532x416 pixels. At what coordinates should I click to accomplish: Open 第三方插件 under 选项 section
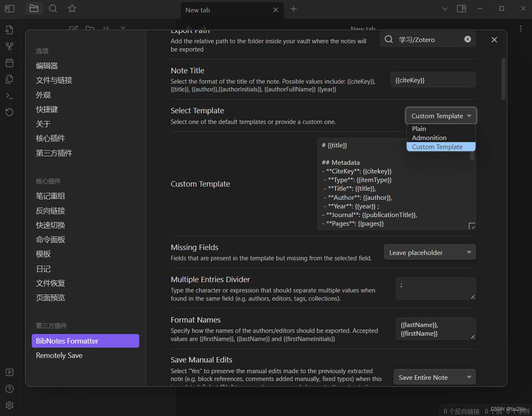point(54,153)
